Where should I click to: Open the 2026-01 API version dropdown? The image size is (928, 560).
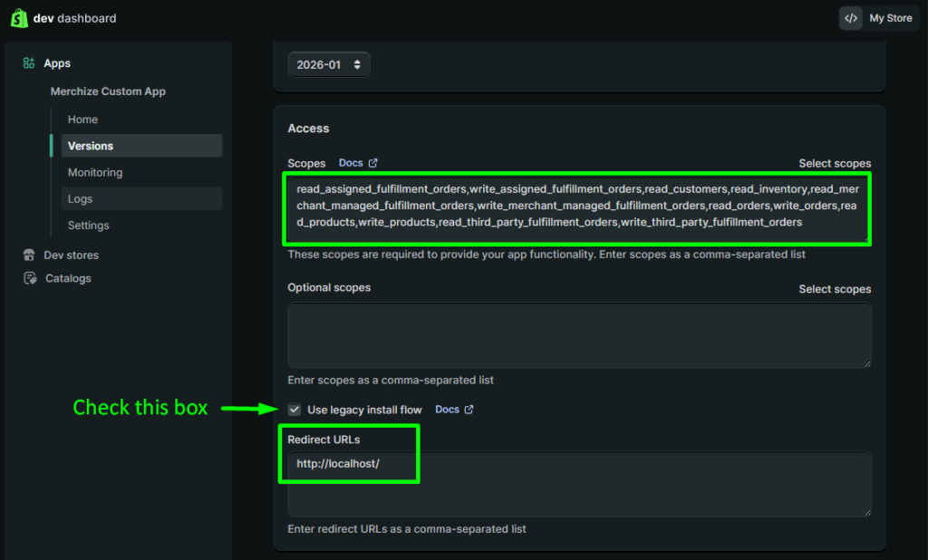pos(328,64)
